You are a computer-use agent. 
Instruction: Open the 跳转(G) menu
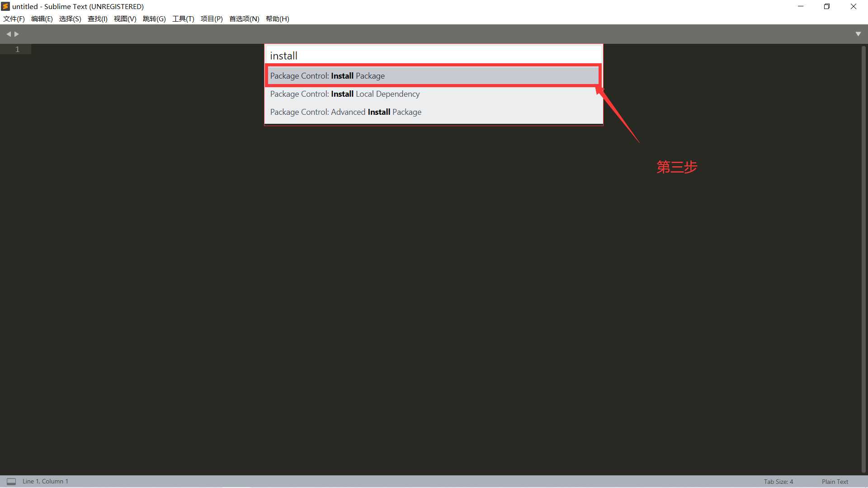[154, 19]
